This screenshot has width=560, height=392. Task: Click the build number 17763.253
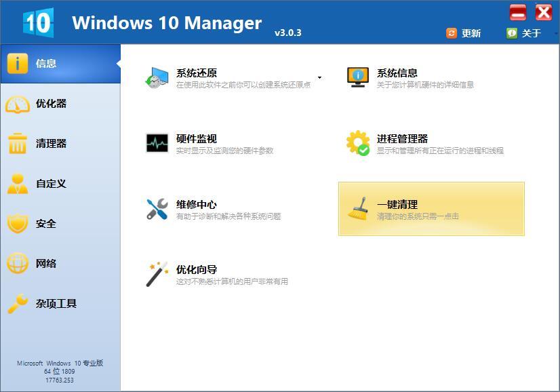59,380
